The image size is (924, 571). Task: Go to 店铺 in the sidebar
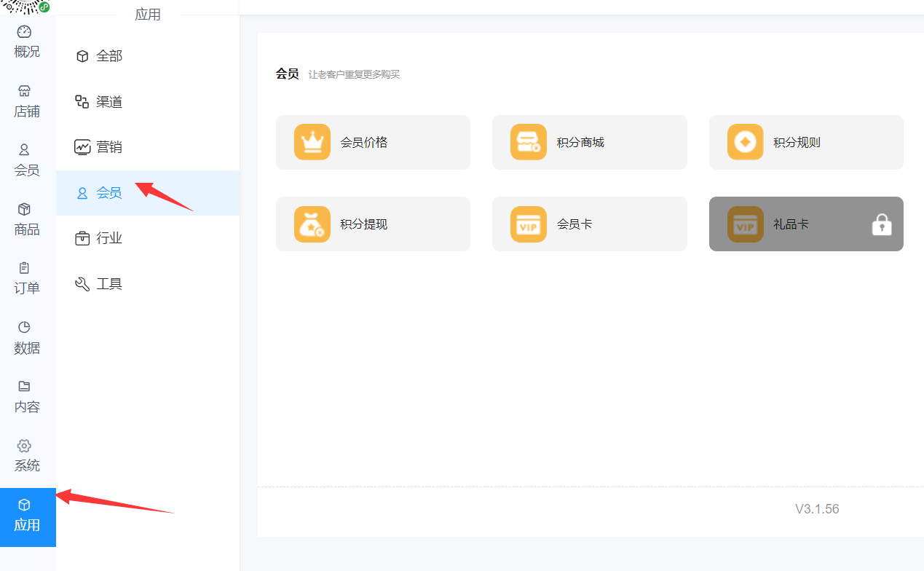27,101
